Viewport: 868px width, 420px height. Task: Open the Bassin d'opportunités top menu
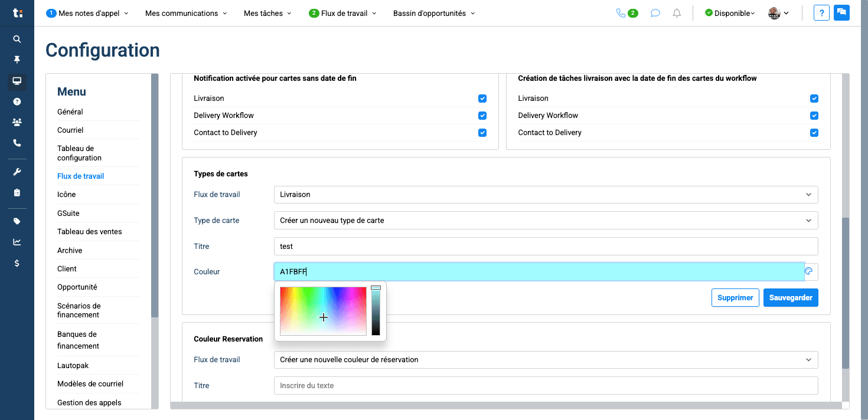click(x=434, y=13)
